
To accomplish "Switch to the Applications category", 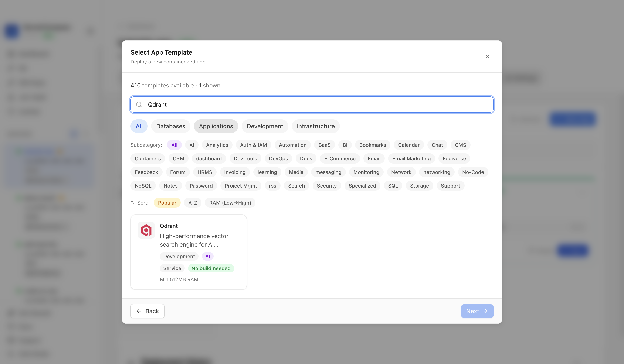I will click(216, 126).
